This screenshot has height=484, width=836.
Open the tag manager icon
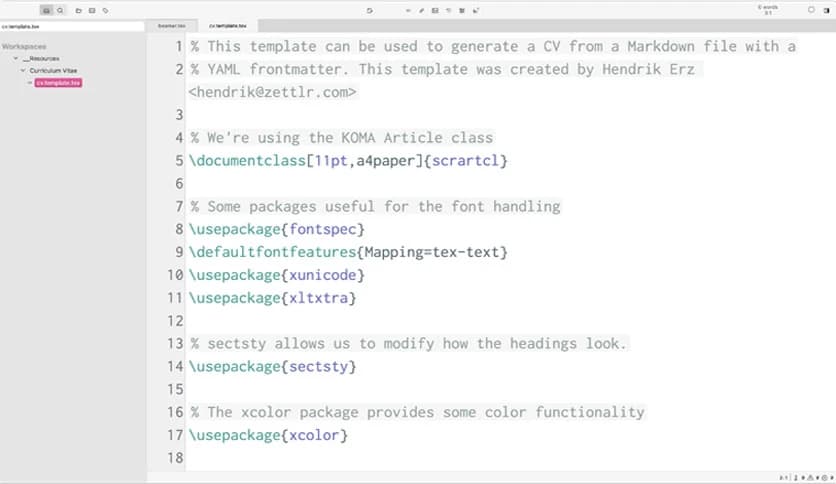pyautogui.click(x=106, y=10)
